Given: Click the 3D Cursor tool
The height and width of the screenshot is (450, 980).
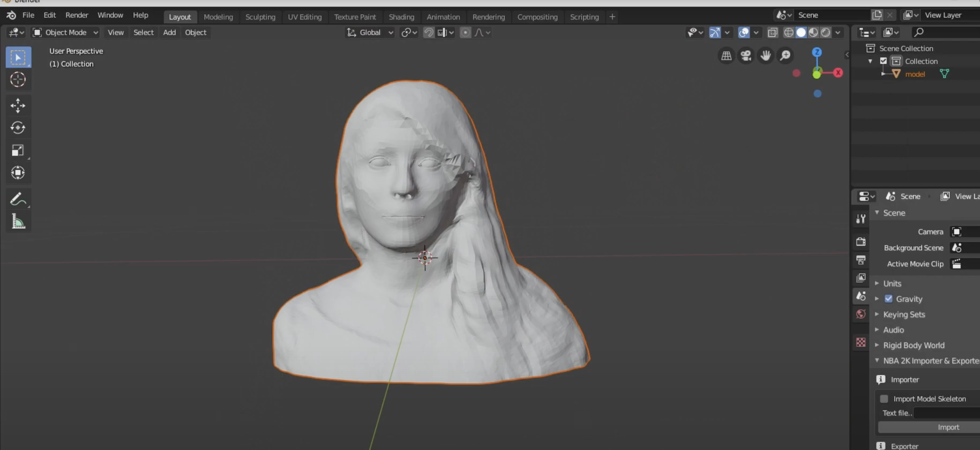Looking at the screenshot, I should pos(18,79).
